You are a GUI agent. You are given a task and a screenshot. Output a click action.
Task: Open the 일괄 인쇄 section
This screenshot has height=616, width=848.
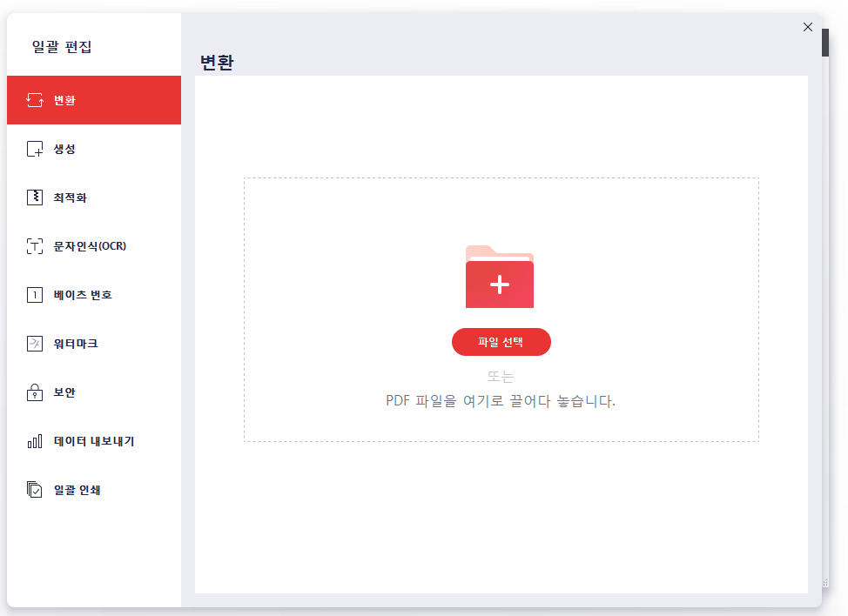94,490
